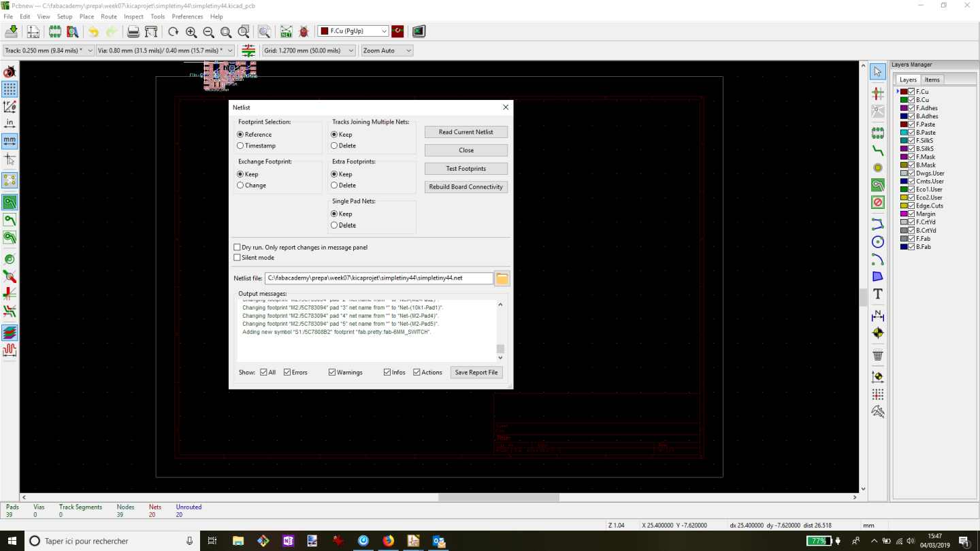This screenshot has width=980, height=551.
Task: Select Delete under Single Pad Nets
Action: (343, 225)
